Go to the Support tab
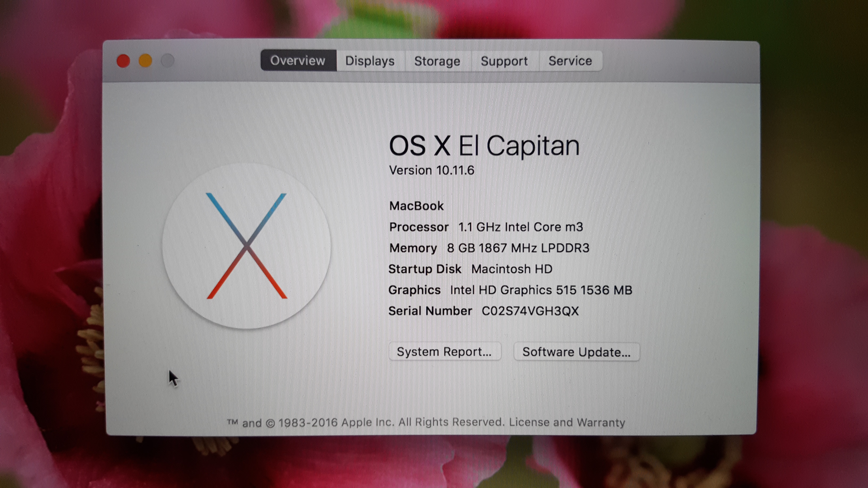 click(505, 61)
